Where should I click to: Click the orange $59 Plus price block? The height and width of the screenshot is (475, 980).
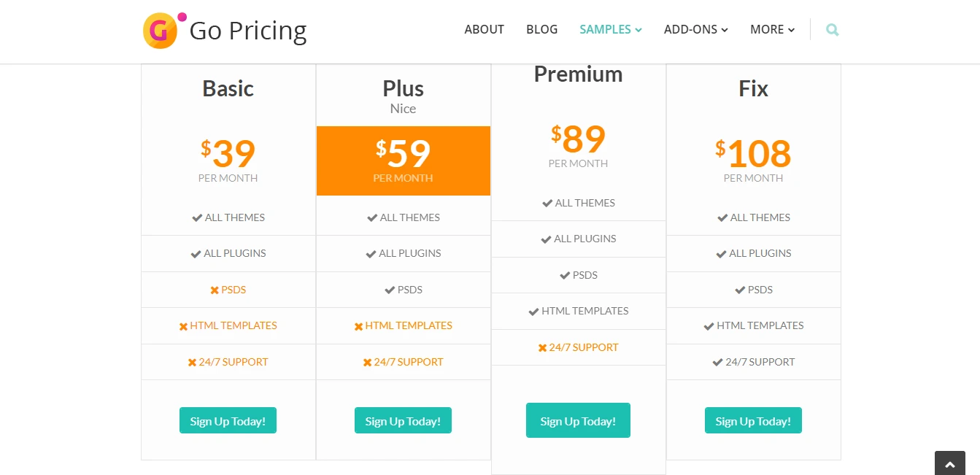coord(404,161)
